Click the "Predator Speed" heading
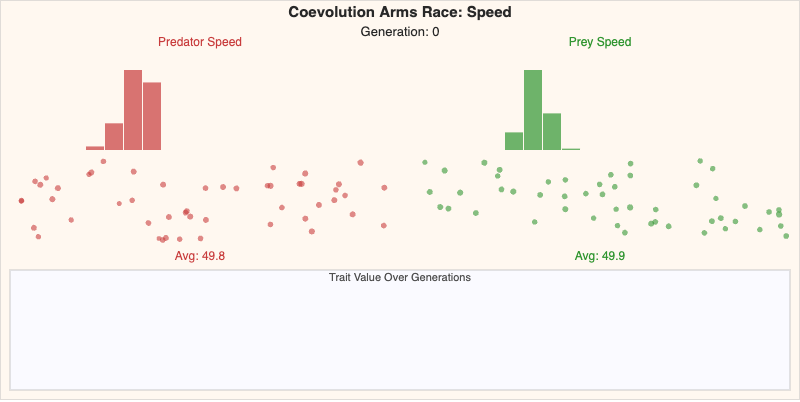This screenshot has height=402, width=800. click(200, 42)
